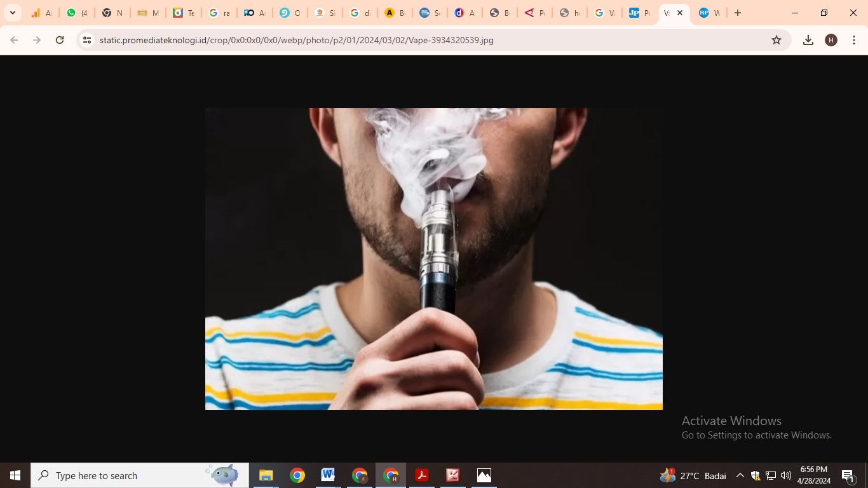The image size is (868, 488).
Task: Open the Chrome three-dot menu
Action: [854, 40]
